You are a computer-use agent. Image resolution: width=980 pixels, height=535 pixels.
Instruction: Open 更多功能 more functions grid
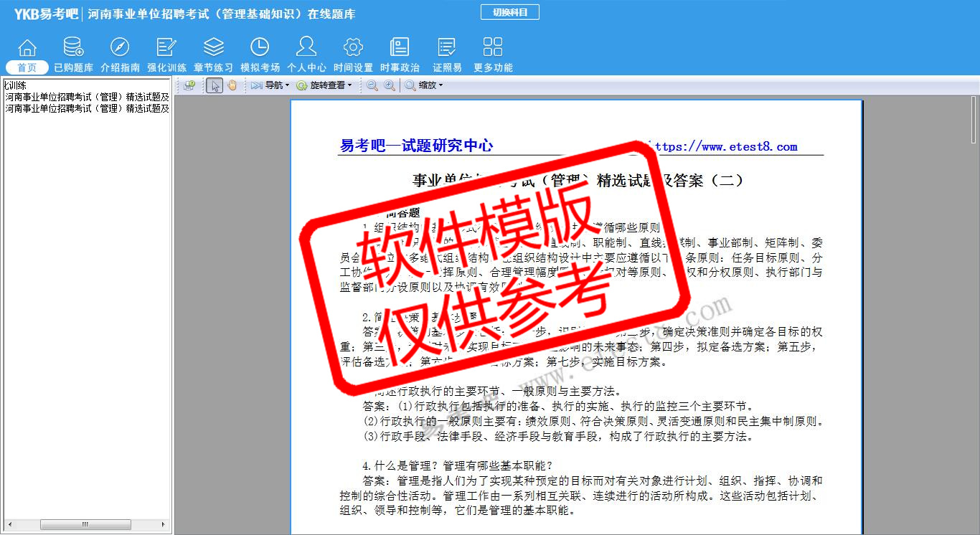[x=493, y=55]
